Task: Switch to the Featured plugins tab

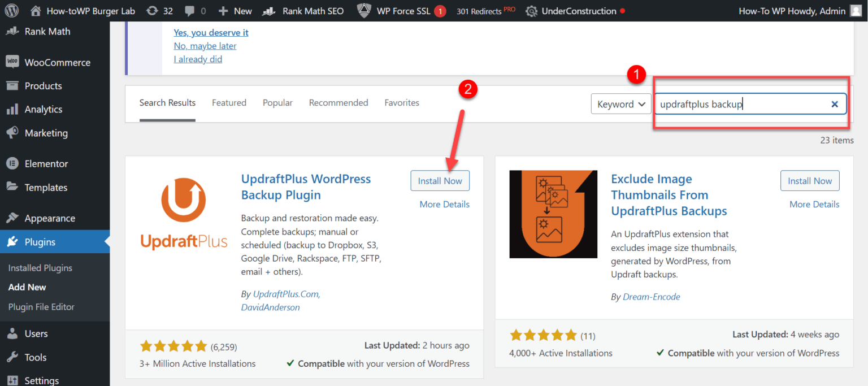Action: 229,102
